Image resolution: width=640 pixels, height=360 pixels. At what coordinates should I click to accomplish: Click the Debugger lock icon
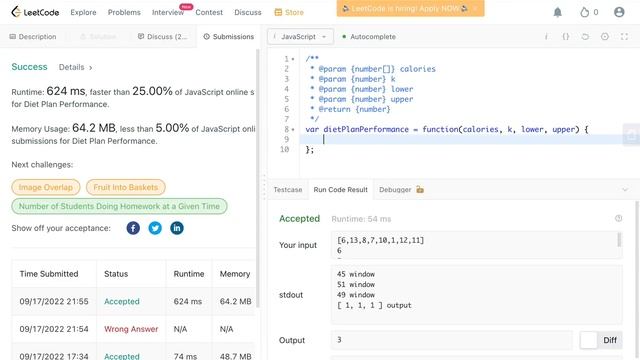(x=420, y=189)
